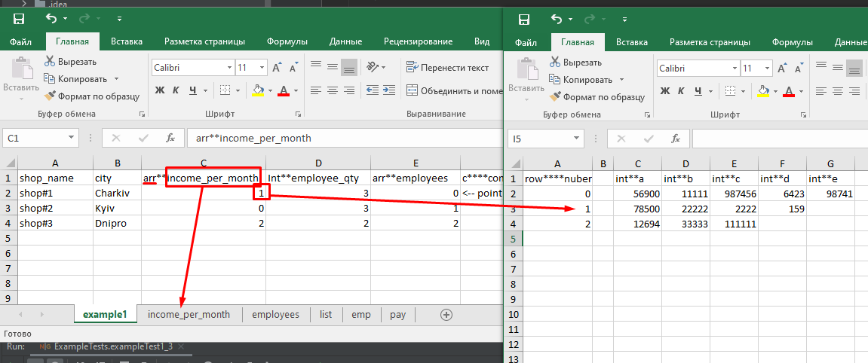The height and width of the screenshot is (363, 868).
Task: Save the workbook in left Excel window
Action: pos(19,19)
